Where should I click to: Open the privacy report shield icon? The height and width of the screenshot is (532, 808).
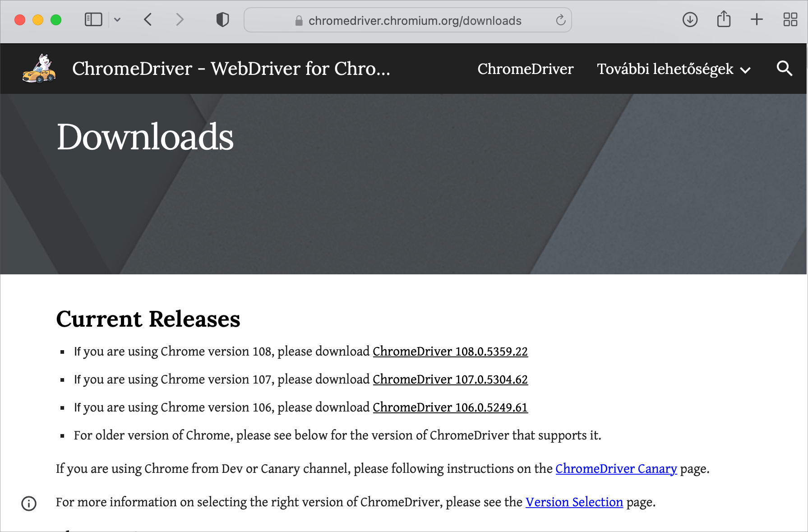(222, 19)
